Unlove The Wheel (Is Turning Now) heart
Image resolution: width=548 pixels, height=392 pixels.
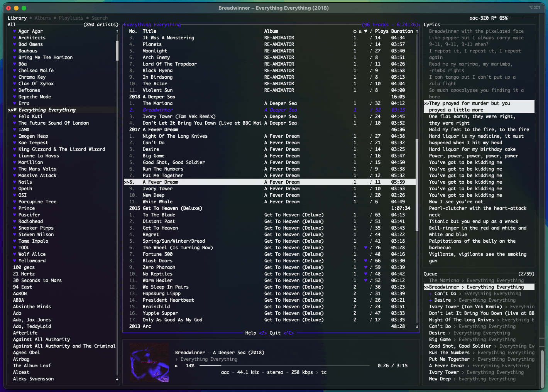(x=365, y=248)
